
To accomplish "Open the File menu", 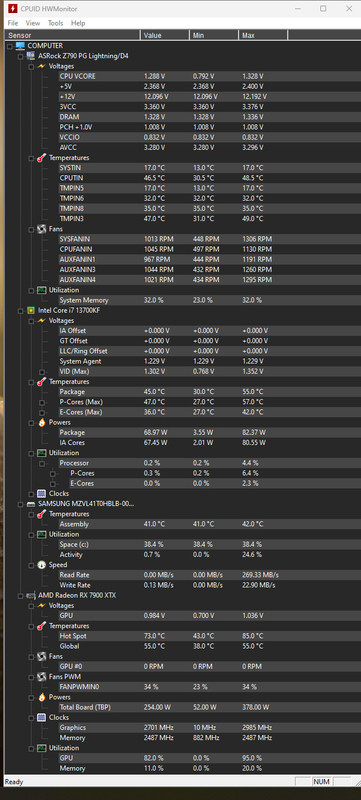I will [x=13, y=23].
